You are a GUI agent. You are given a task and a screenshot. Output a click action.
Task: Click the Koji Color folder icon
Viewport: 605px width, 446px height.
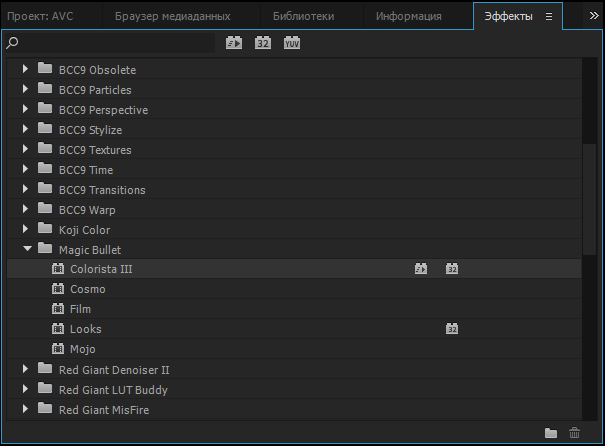[x=45, y=228]
